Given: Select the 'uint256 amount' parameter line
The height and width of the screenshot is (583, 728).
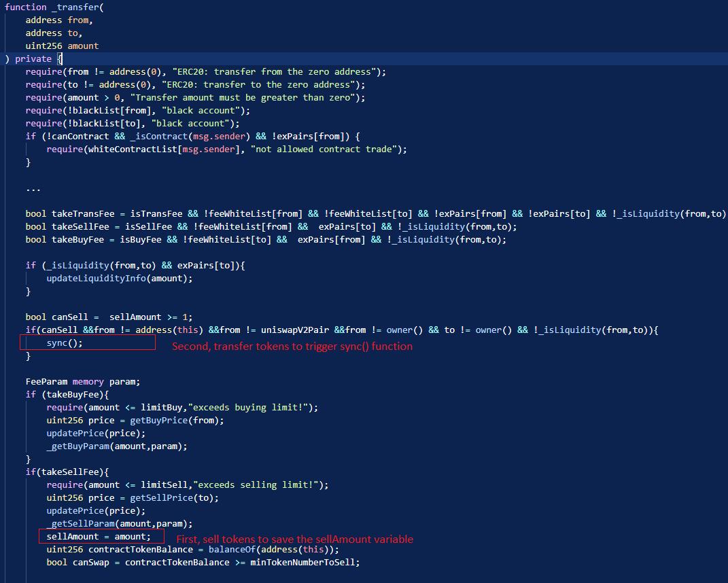Looking at the screenshot, I should [62, 46].
